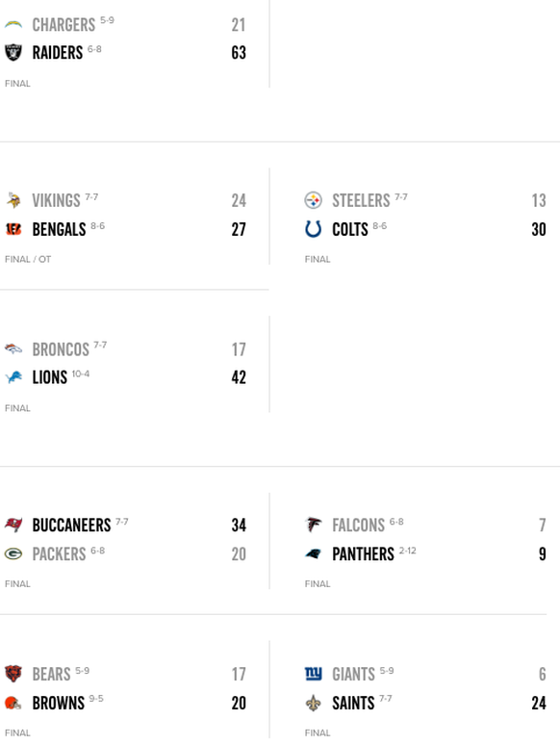560x745 pixels.
Task: Click the Falcons team logo
Action: (x=313, y=525)
